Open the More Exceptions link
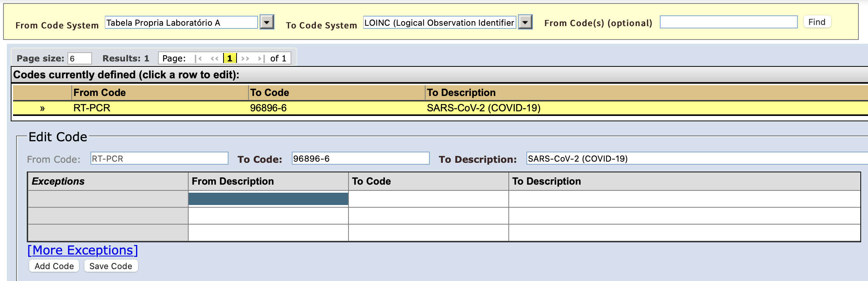This screenshot has width=868, height=281. [83, 250]
